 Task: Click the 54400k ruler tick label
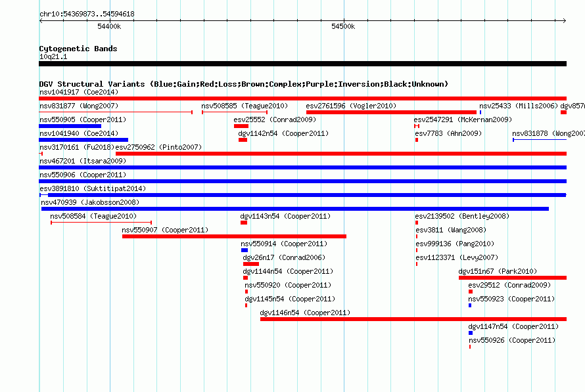coord(109,26)
